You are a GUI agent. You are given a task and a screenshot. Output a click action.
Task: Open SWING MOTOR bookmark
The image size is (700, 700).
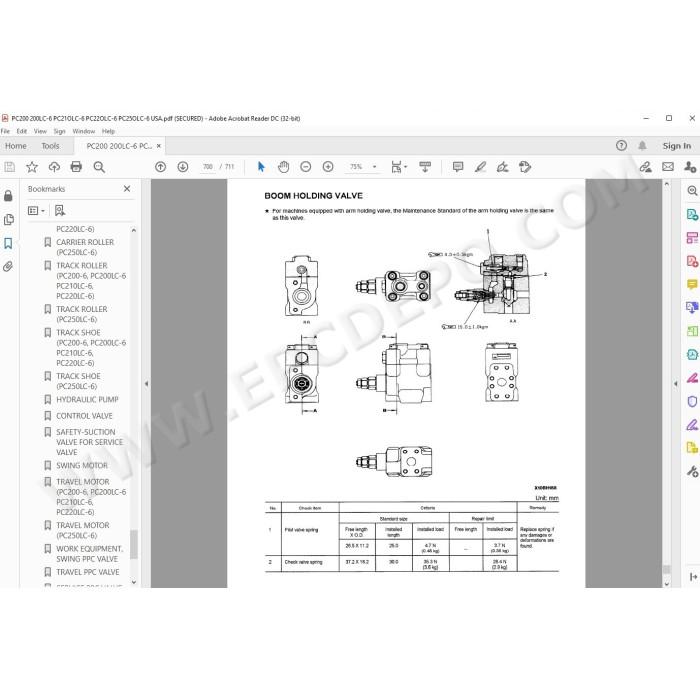pyautogui.click(x=82, y=466)
